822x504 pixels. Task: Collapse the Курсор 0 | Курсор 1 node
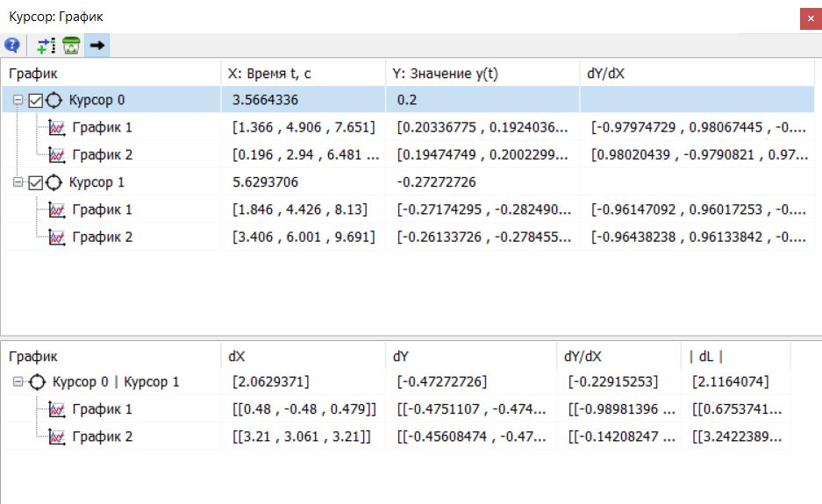click(x=18, y=382)
